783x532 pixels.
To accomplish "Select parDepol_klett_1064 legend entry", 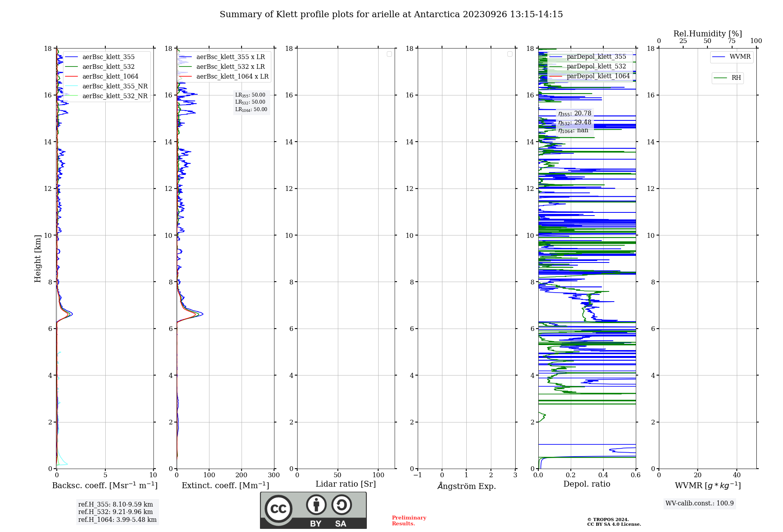I will [590, 76].
